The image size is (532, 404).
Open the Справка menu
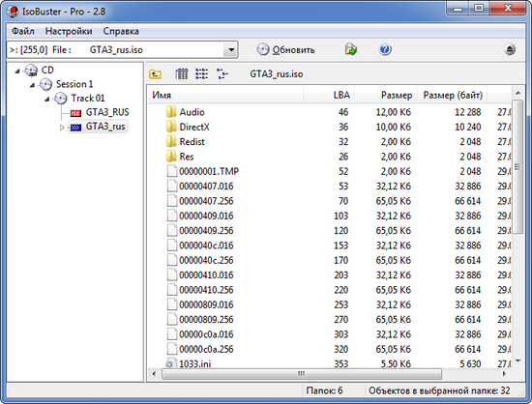pos(121,31)
